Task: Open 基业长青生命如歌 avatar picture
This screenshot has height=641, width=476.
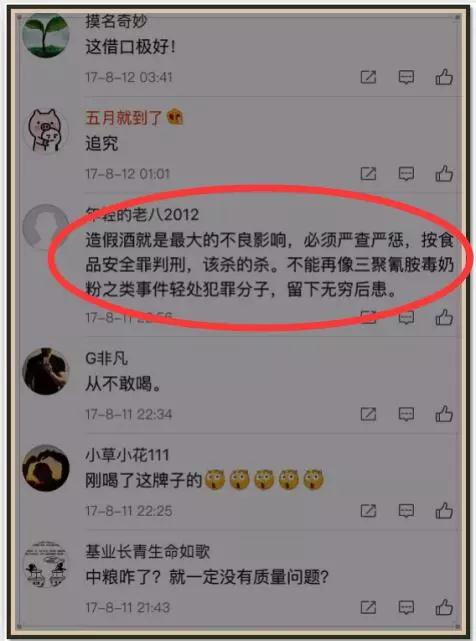Action: (45, 564)
